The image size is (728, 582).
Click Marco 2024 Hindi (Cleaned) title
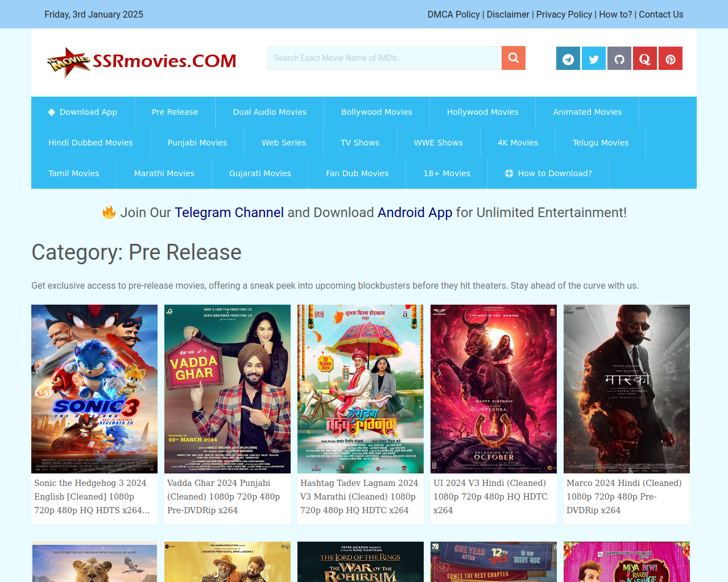624,497
